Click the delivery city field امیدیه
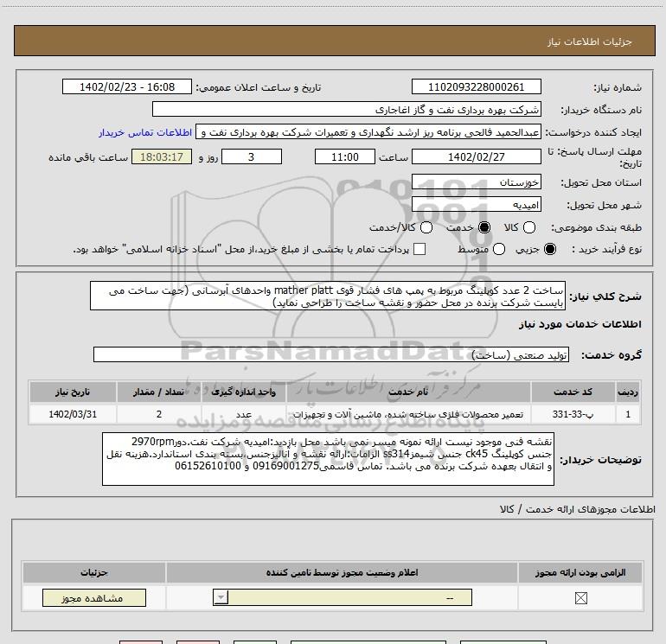 (476, 205)
